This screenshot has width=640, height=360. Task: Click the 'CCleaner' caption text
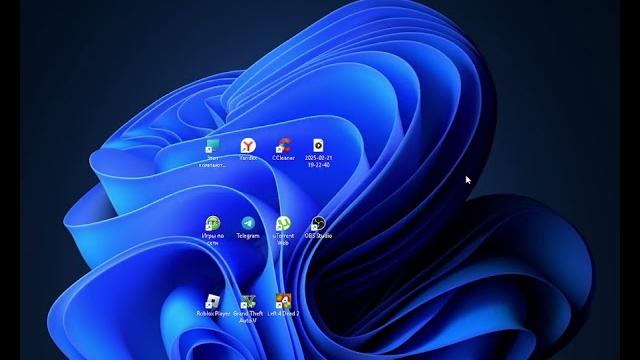tap(283, 158)
